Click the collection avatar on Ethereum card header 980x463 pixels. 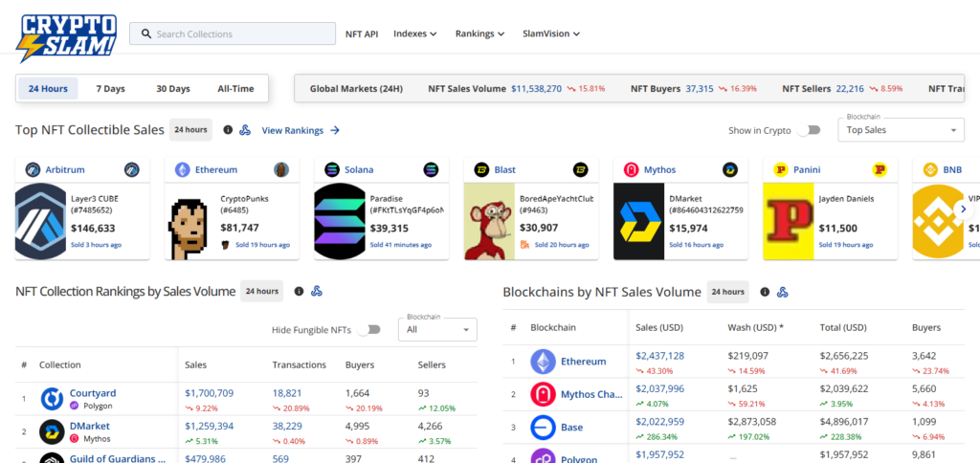pyautogui.click(x=281, y=169)
